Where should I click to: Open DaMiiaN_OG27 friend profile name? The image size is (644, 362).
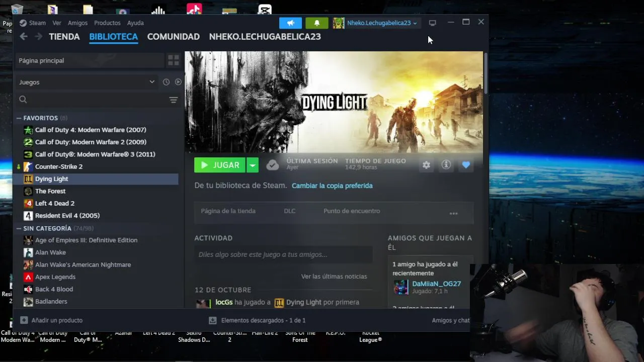(x=436, y=284)
